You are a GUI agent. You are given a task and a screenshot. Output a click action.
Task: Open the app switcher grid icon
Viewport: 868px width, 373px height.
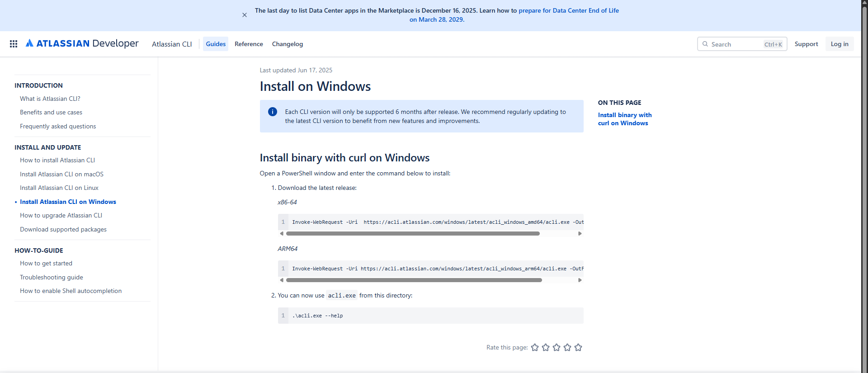pyautogui.click(x=14, y=44)
